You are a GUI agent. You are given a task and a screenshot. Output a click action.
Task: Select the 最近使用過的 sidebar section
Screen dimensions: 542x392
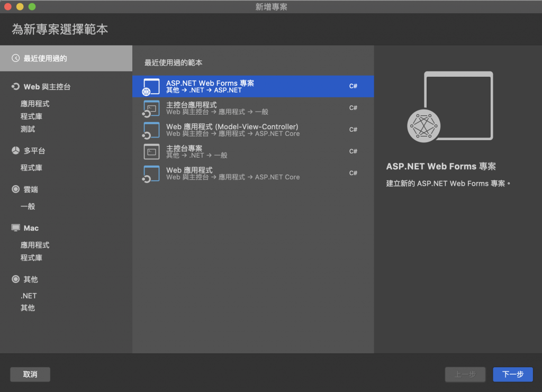pos(66,58)
